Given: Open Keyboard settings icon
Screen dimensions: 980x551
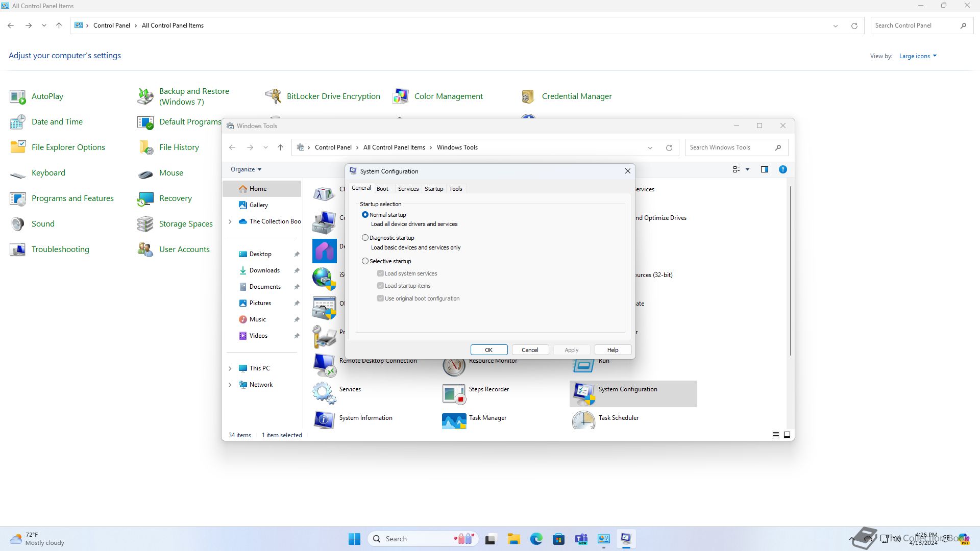Looking at the screenshot, I should [x=18, y=174].
